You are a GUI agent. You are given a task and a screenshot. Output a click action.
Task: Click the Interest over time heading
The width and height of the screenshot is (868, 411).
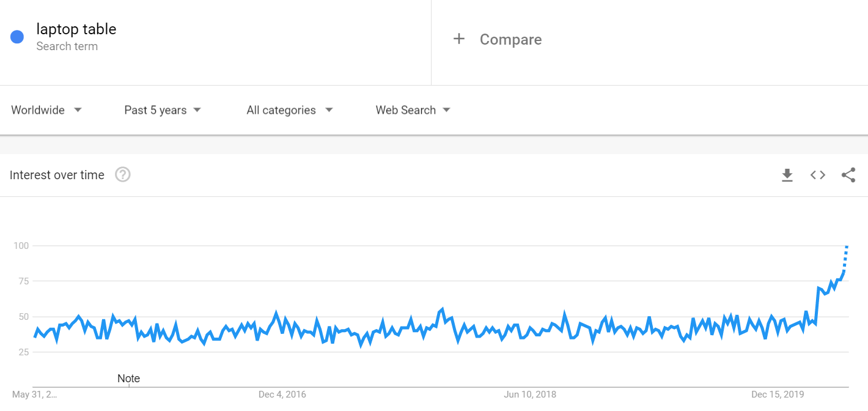(x=57, y=175)
